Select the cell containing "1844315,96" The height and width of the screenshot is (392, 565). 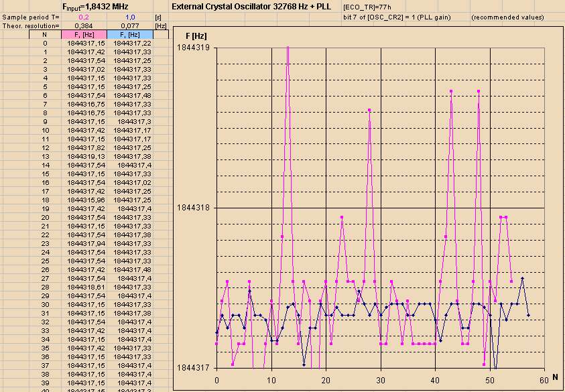[x=84, y=200]
